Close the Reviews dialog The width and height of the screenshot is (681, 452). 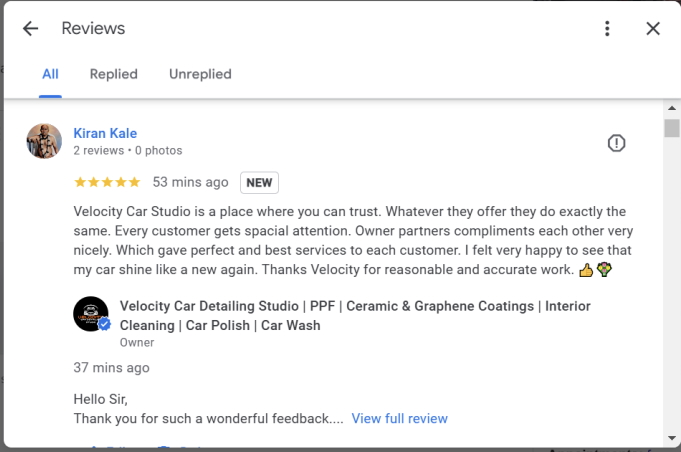point(653,28)
